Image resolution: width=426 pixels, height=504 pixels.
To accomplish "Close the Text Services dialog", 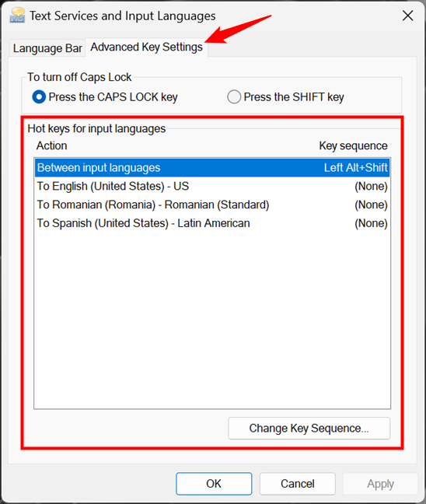I will (x=407, y=16).
